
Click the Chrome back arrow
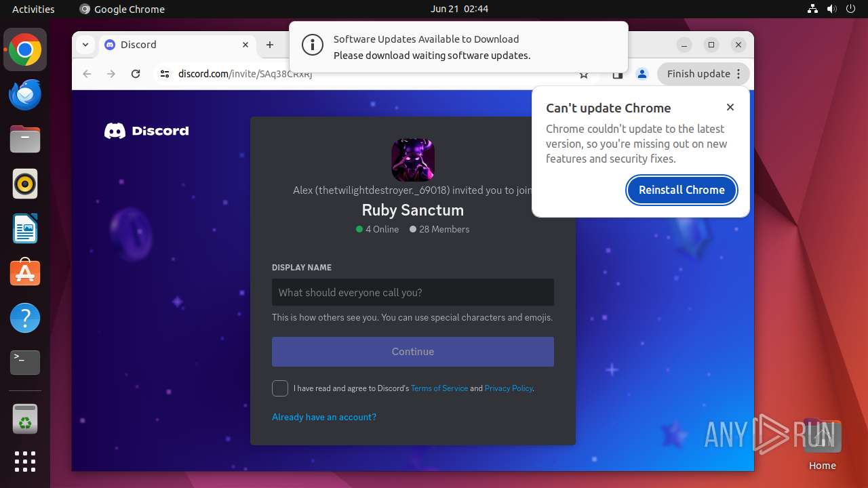(87, 74)
